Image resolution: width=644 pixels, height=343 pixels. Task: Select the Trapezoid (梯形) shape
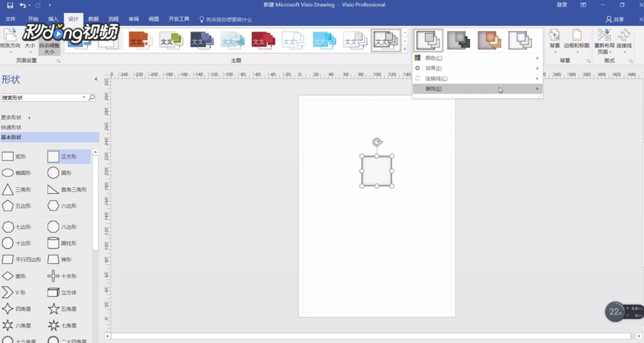coord(60,260)
